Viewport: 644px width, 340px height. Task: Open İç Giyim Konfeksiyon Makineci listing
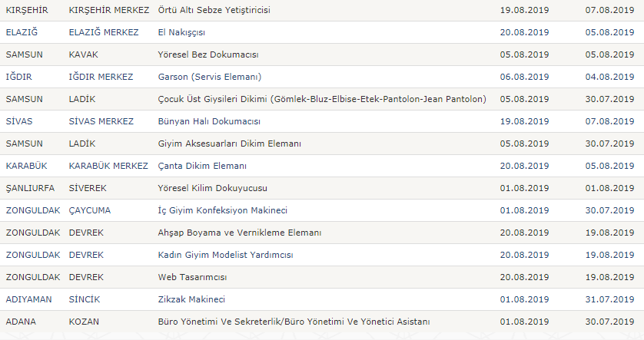pyautogui.click(x=222, y=210)
